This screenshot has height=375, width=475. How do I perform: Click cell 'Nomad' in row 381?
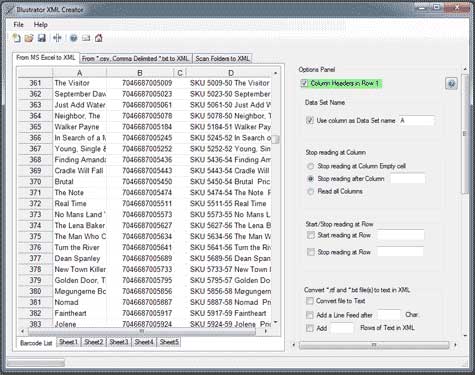[x=80, y=302]
